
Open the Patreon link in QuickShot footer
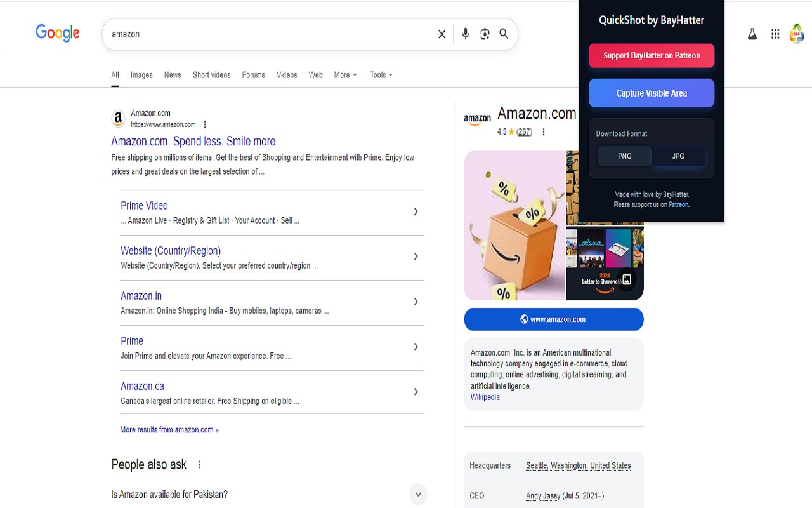[x=678, y=205]
